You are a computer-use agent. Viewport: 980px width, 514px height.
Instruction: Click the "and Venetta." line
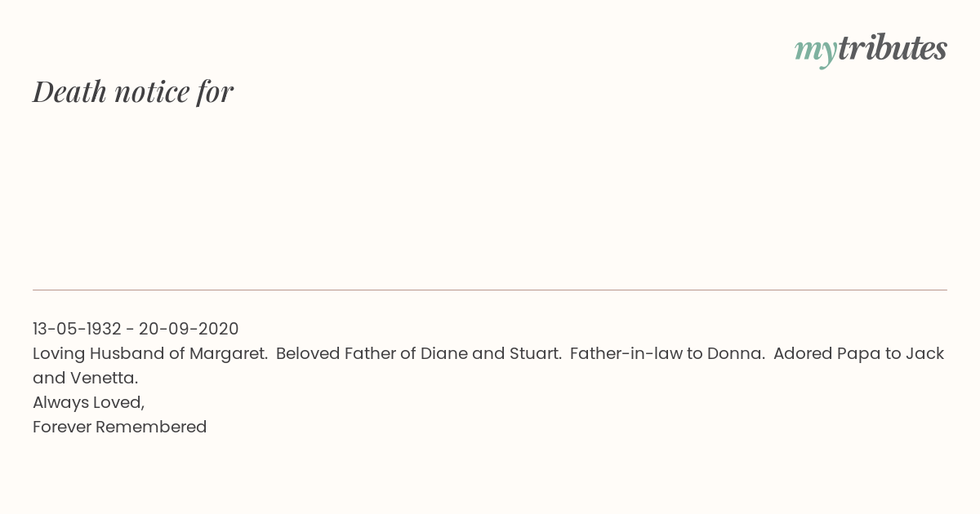pyautogui.click(x=86, y=379)
